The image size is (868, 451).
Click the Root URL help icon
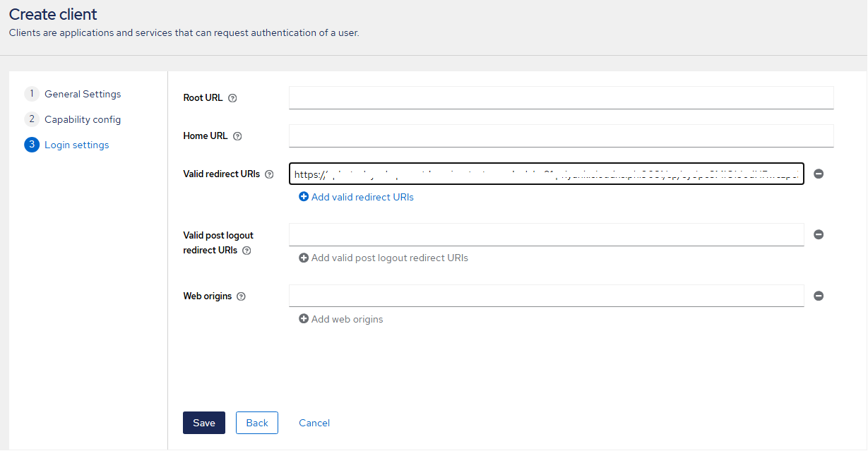tap(233, 98)
